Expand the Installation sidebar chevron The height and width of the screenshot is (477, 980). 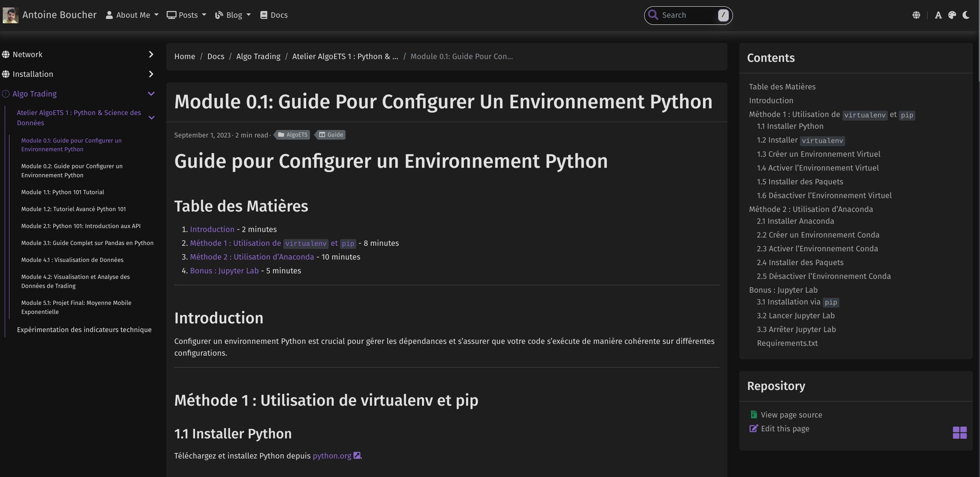coord(151,74)
